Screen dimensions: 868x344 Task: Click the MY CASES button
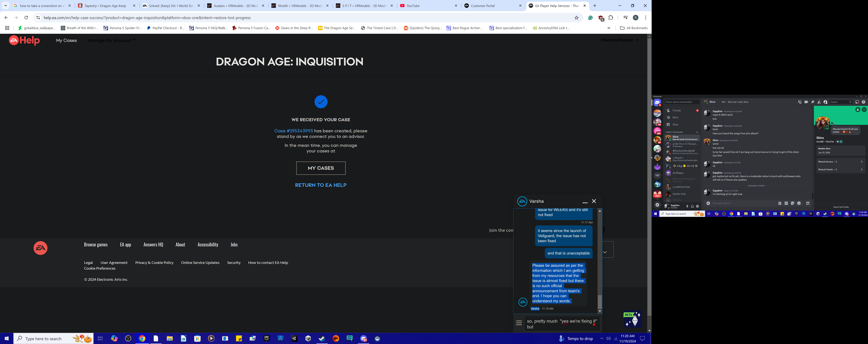coord(320,168)
